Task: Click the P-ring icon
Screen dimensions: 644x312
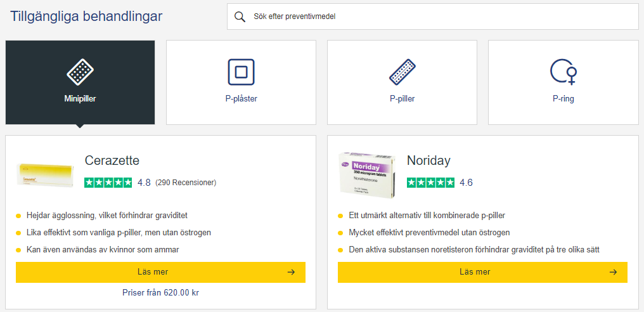Action: (x=563, y=72)
